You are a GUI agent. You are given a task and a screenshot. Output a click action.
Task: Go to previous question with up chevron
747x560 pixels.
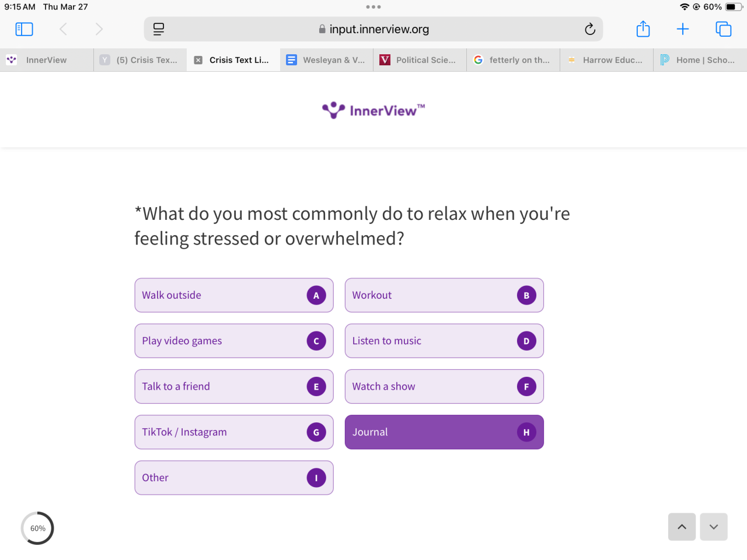tap(682, 527)
